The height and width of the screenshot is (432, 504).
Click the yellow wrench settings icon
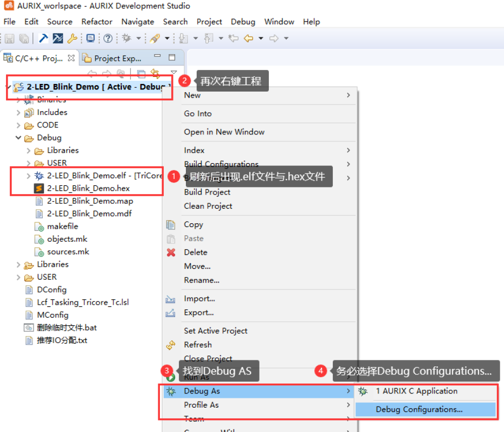pos(72,38)
